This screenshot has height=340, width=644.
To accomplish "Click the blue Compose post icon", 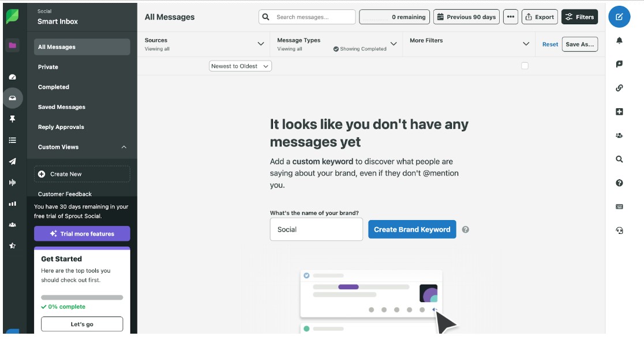I will click(x=619, y=17).
